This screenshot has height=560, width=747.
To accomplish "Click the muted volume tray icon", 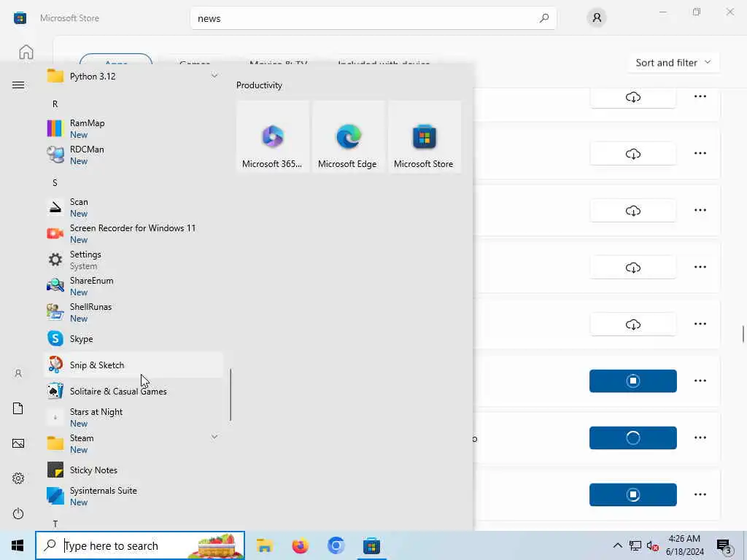I will pyautogui.click(x=653, y=545).
